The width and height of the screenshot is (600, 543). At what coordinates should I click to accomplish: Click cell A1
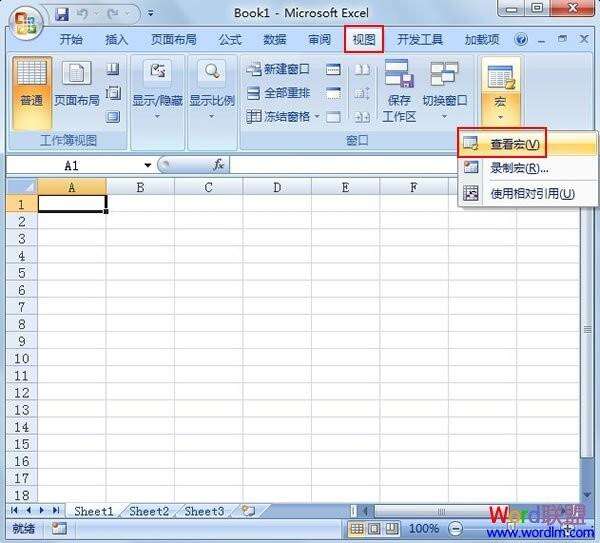72,203
